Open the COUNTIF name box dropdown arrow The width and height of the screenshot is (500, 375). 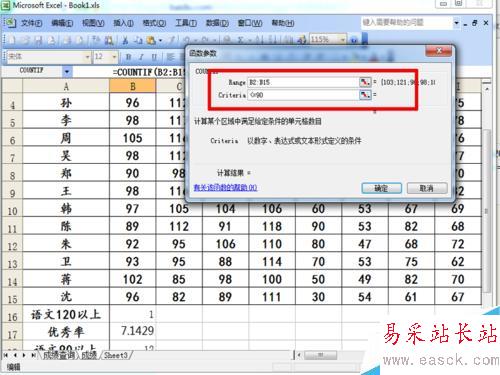click(x=67, y=71)
